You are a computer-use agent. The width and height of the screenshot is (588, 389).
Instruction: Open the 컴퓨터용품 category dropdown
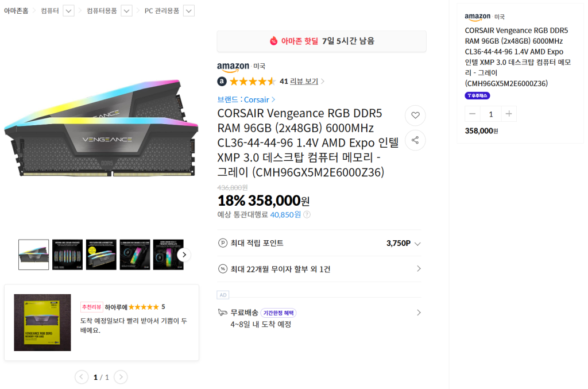[x=126, y=11]
